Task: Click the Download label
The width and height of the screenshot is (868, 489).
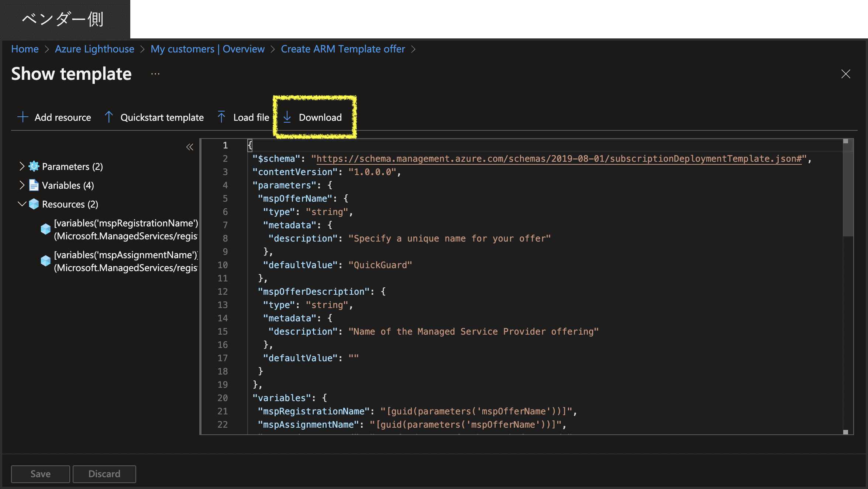Action: click(x=320, y=117)
